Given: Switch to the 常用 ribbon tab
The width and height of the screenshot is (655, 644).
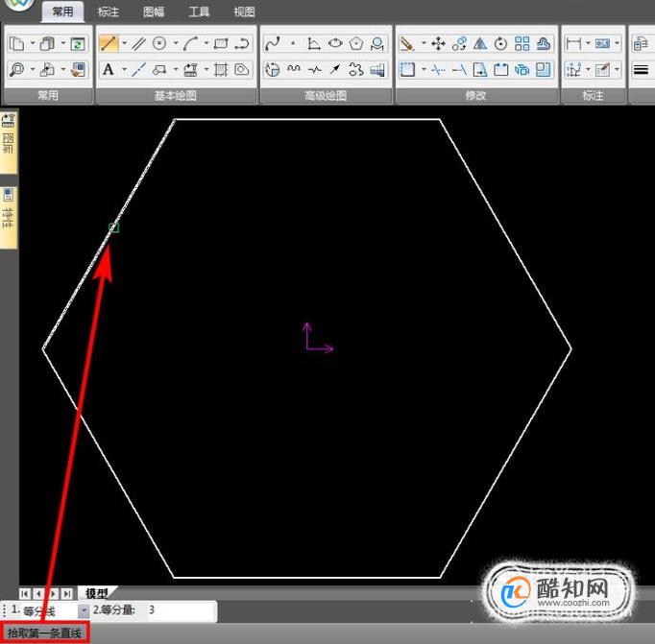Looking at the screenshot, I should click(62, 12).
